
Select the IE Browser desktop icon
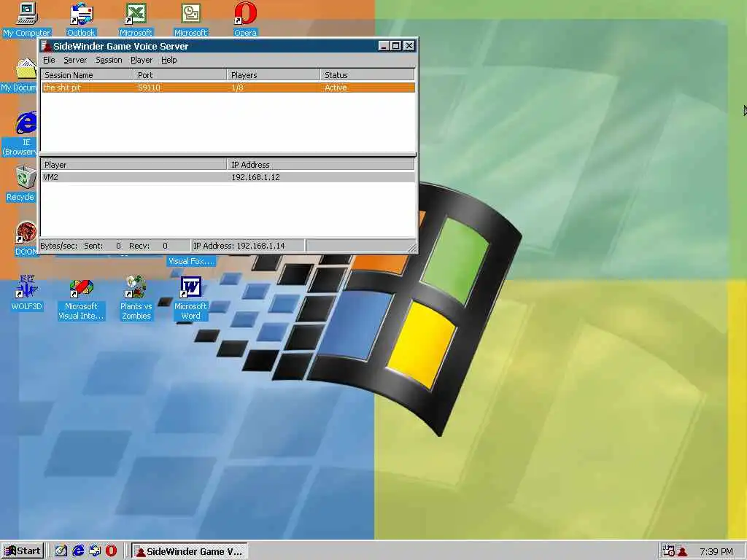pos(21,134)
